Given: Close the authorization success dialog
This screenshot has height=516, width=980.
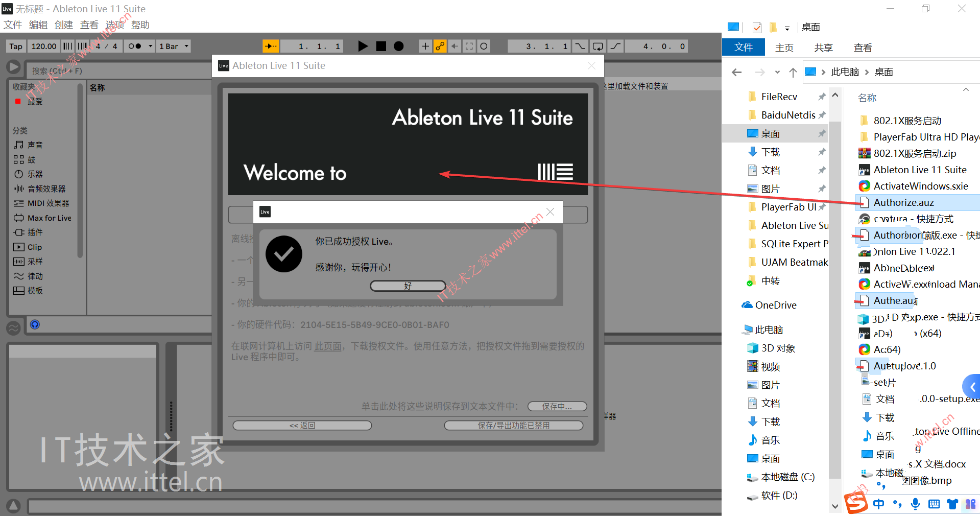Looking at the screenshot, I should coord(550,212).
